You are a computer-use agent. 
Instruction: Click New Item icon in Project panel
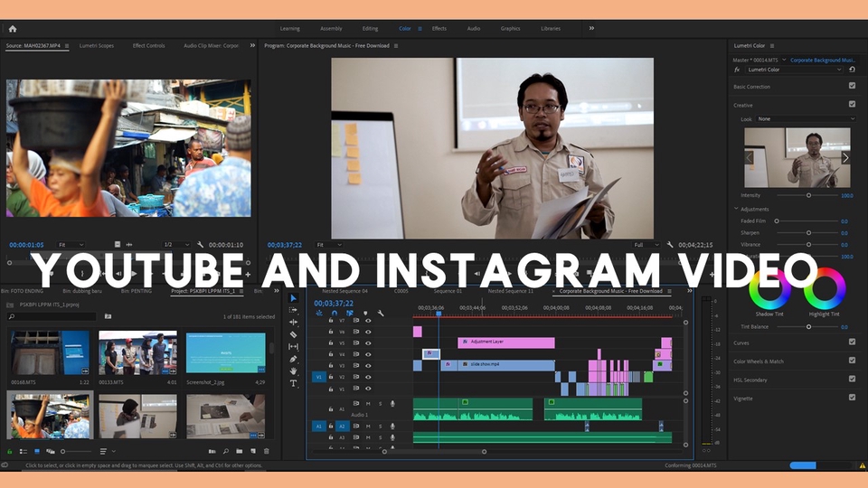coord(253,452)
